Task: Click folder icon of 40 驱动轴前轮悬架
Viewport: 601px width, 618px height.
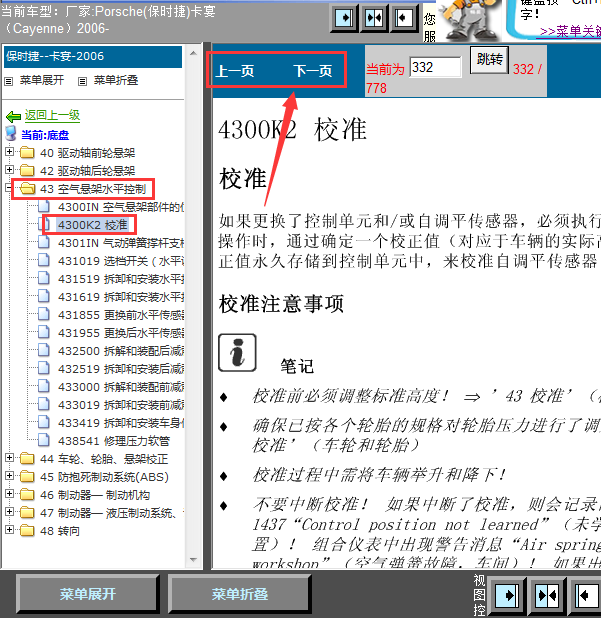Action: (27, 152)
